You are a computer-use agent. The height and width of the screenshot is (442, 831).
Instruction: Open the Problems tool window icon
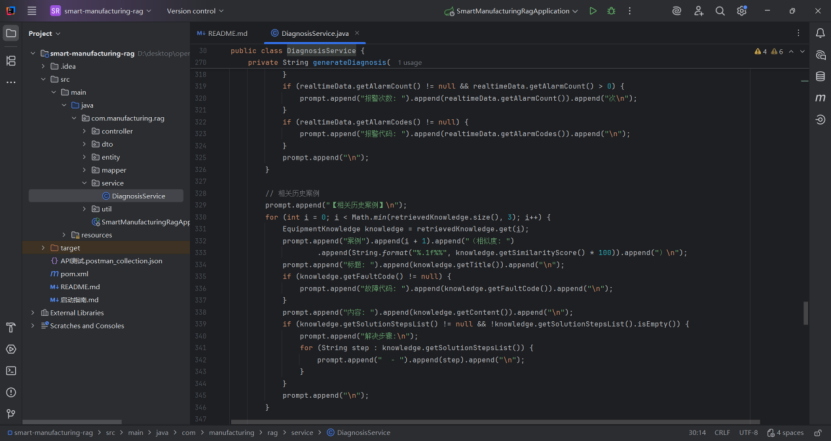11,393
